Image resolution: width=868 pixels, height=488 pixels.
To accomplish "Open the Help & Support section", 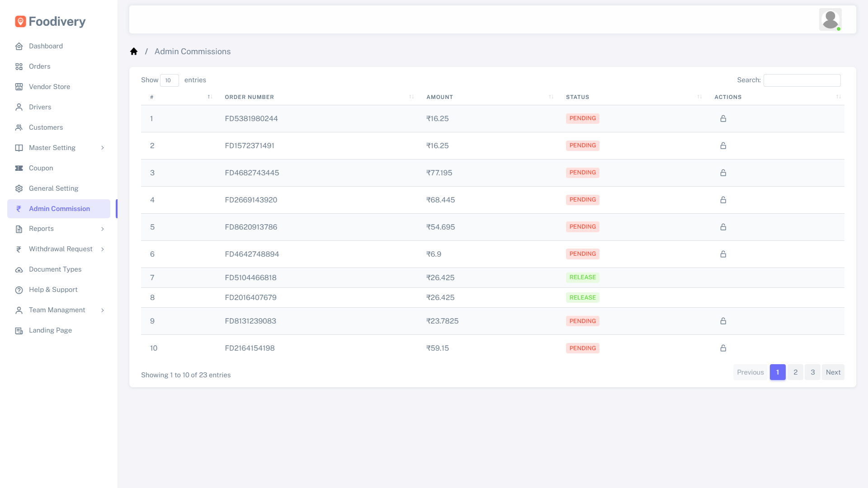I will [53, 289].
